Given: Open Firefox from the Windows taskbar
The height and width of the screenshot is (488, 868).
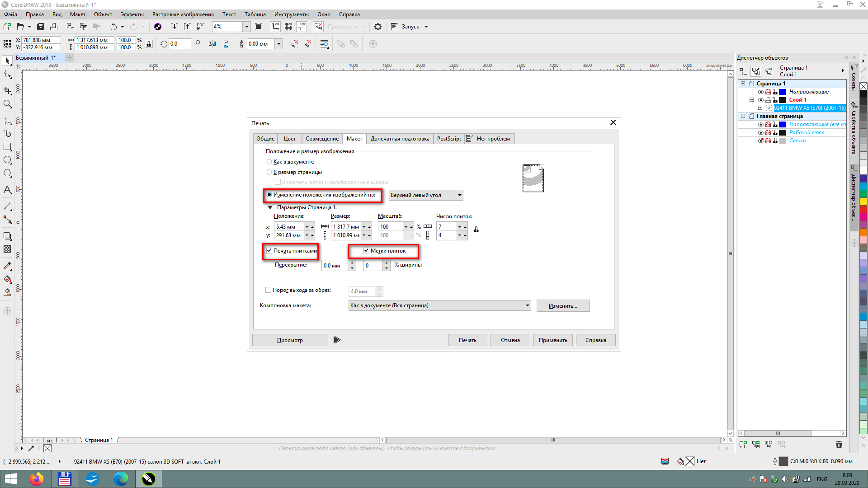Looking at the screenshot, I should (37, 479).
